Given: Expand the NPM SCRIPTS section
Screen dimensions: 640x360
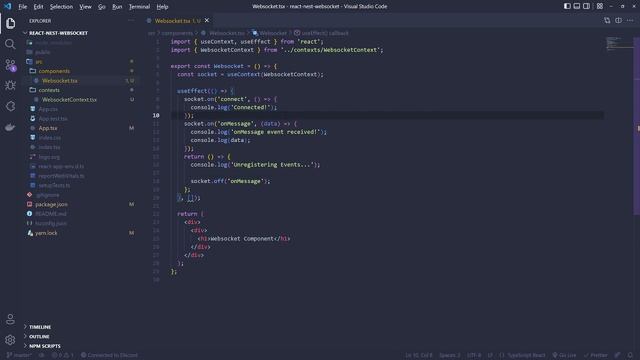Looking at the screenshot, I should coord(44,346).
